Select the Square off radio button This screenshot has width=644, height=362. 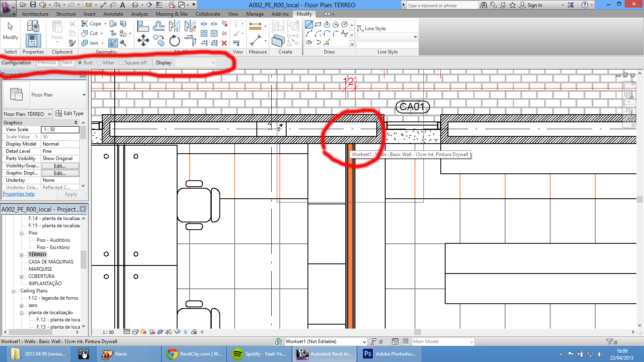[121, 63]
